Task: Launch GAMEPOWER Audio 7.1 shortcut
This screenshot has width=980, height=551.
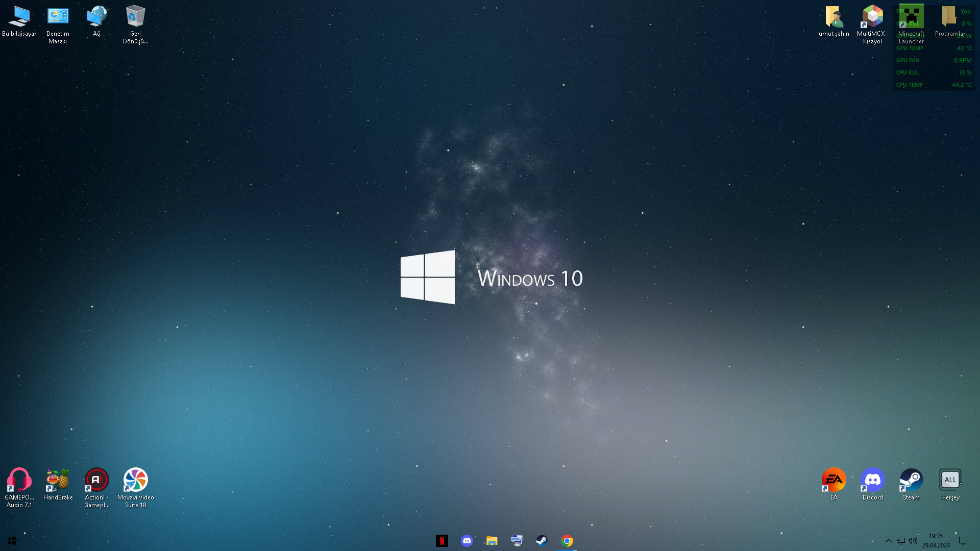Action: [19, 488]
